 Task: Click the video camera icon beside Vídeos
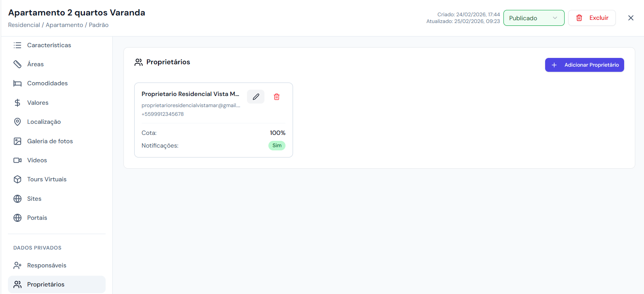tap(17, 160)
